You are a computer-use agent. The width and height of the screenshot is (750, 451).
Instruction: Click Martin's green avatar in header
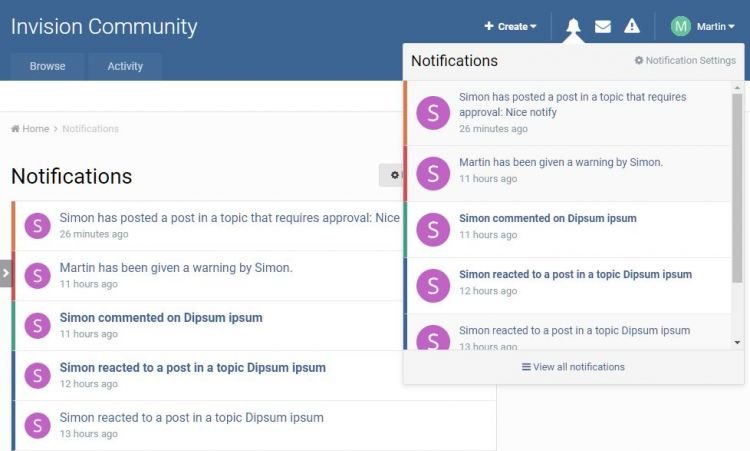pyautogui.click(x=681, y=26)
